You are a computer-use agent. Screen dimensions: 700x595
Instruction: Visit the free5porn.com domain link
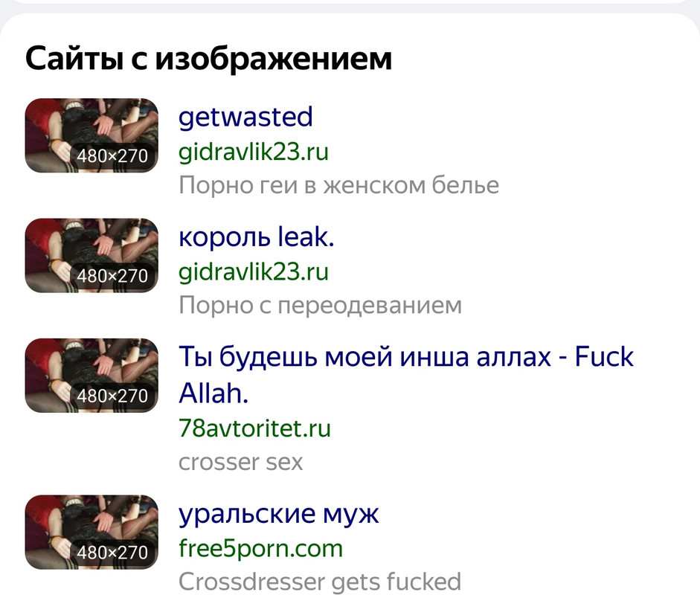260,549
